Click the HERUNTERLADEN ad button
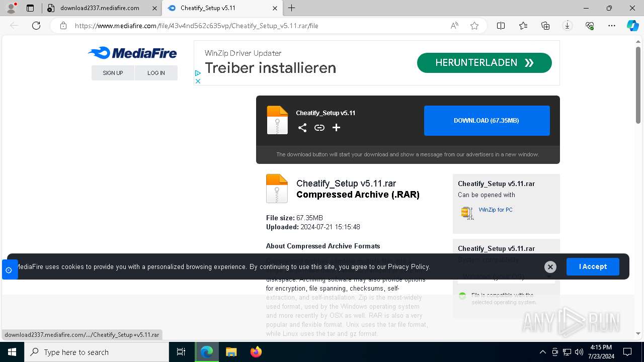Screen dimensions: 644x362 (485, 63)
